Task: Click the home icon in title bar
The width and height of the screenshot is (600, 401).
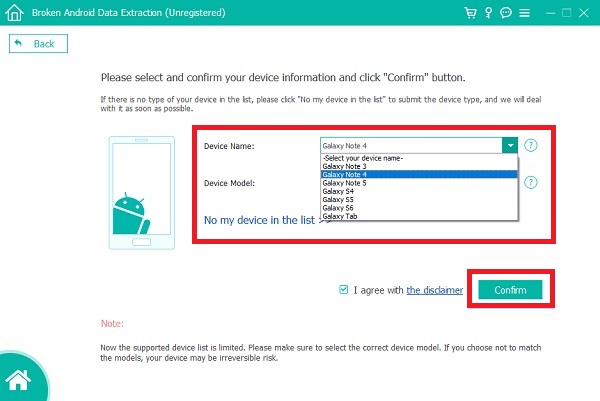Action: [12, 14]
